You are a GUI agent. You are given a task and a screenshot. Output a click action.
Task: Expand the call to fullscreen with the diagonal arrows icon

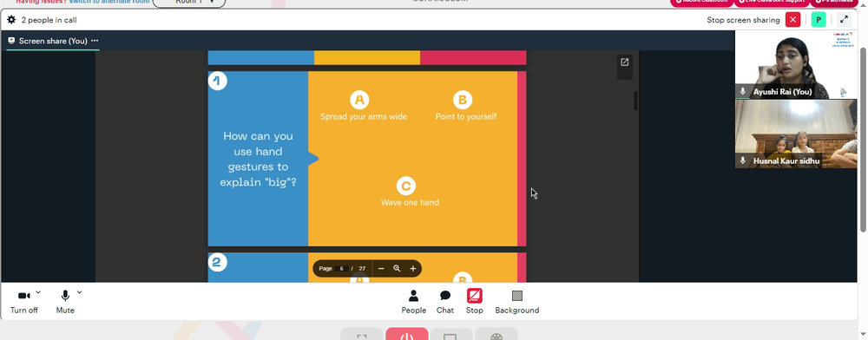(844, 20)
